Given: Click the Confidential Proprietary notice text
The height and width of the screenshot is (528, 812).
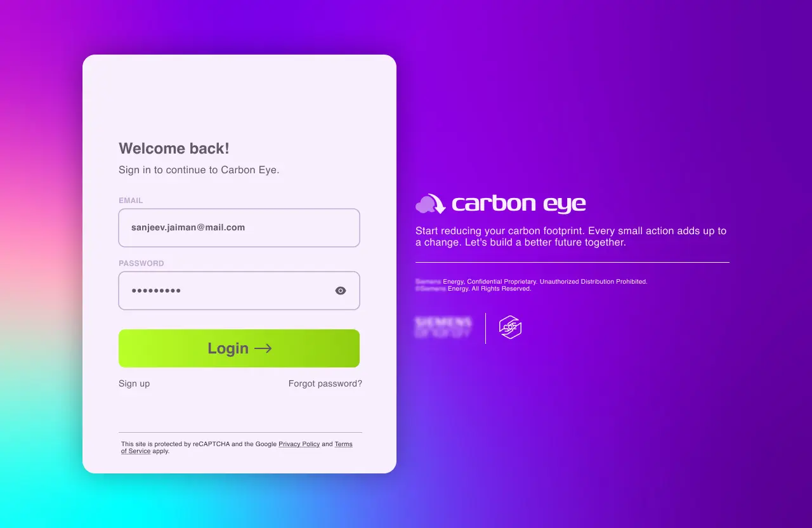Looking at the screenshot, I should point(532,285).
